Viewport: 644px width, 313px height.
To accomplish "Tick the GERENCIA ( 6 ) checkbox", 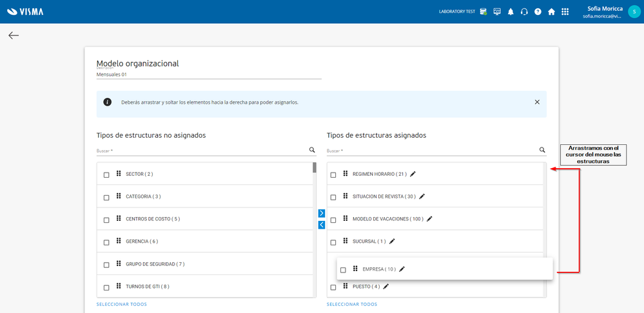I will (x=106, y=242).
